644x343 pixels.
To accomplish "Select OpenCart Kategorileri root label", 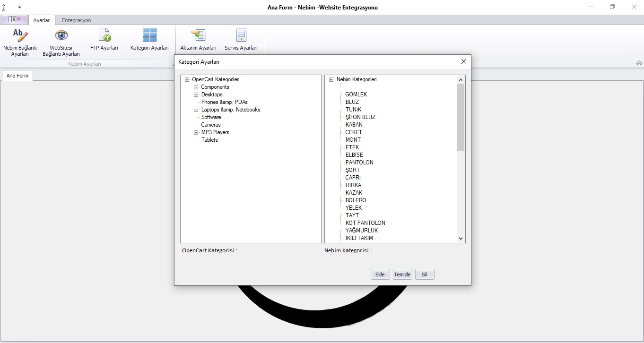I will [216, 79].
